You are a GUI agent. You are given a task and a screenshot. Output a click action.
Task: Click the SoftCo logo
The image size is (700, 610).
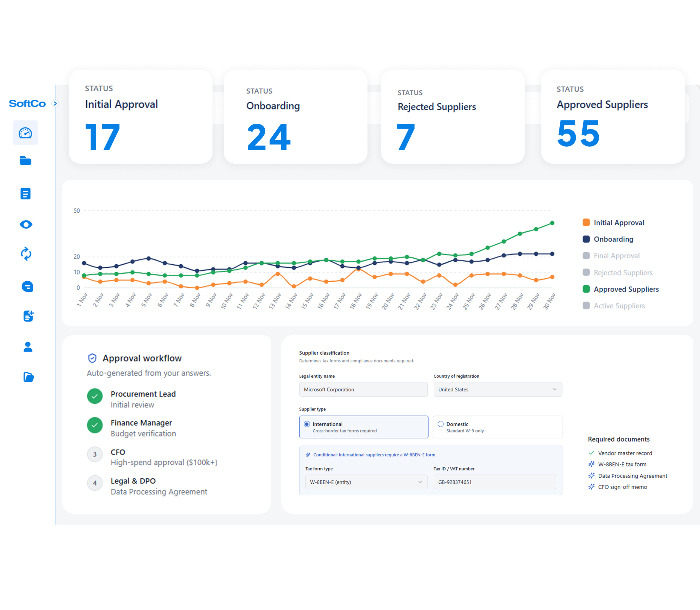tap(28, 103)
